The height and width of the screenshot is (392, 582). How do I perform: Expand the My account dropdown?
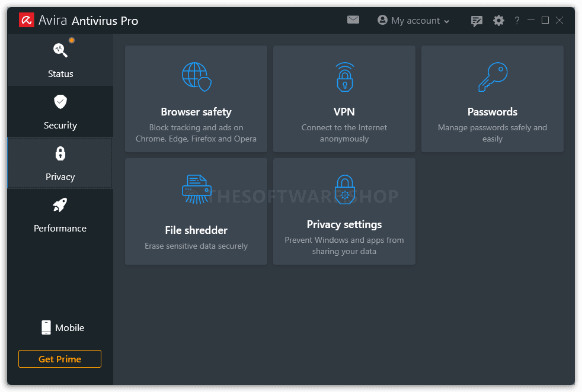click(x=413, y=20)
